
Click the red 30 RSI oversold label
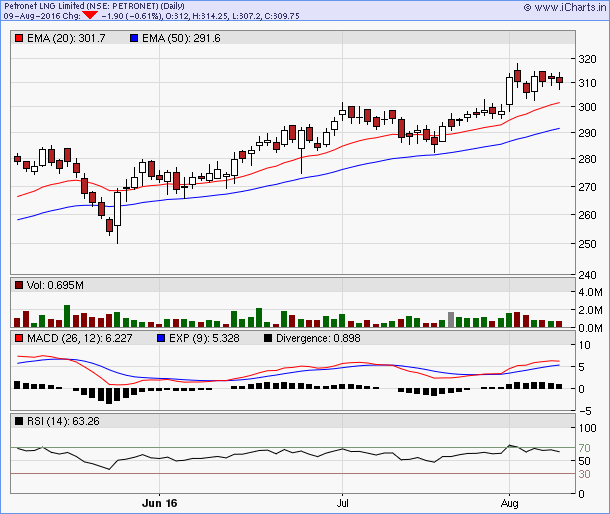coord(584,474)
